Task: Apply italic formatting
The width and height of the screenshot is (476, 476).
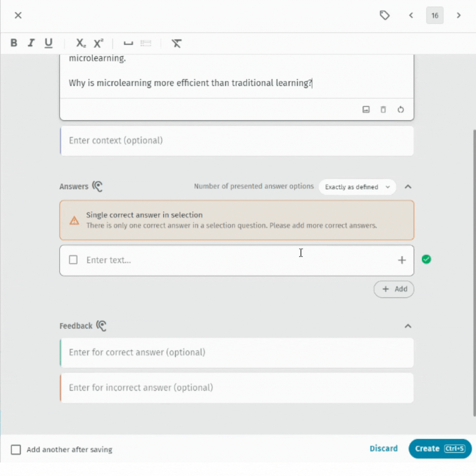Action: [31, 43]
